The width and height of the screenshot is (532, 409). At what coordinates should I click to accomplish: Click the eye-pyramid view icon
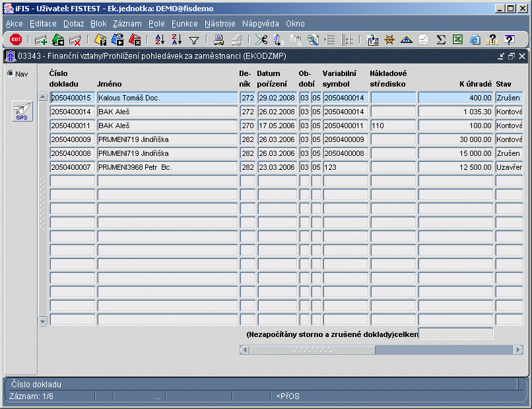point(407,40)
